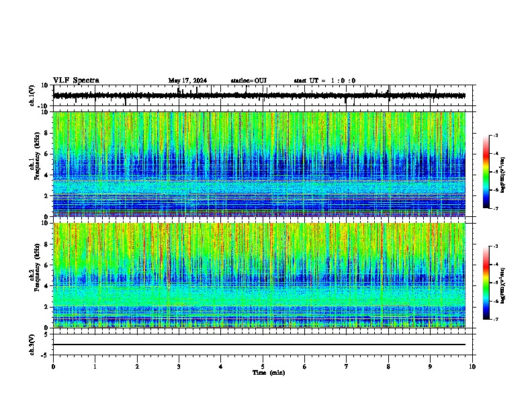The width and height of the screenshot is (532, 411).
Task: Click the ch.2 spectrogram plot area
Action: tap(259, 275)
